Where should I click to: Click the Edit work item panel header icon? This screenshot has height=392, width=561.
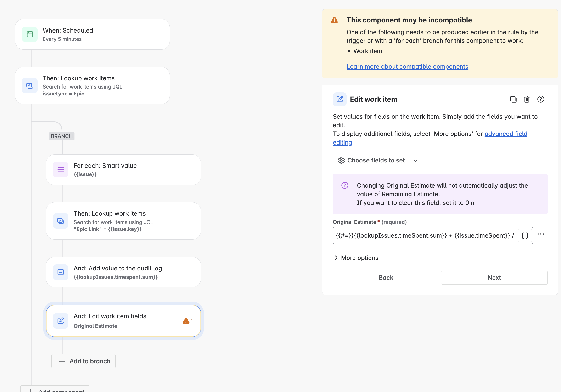tap(340, 99)
